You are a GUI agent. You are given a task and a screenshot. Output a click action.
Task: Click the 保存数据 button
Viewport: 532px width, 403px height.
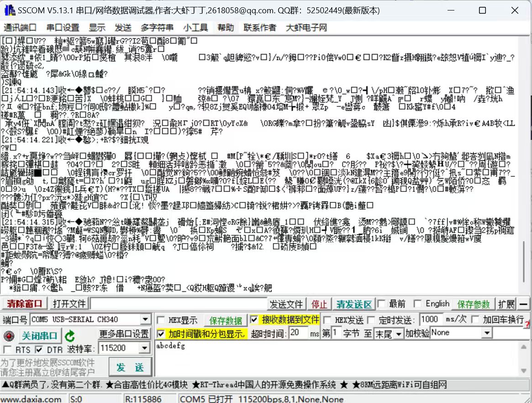pos(226,320)
